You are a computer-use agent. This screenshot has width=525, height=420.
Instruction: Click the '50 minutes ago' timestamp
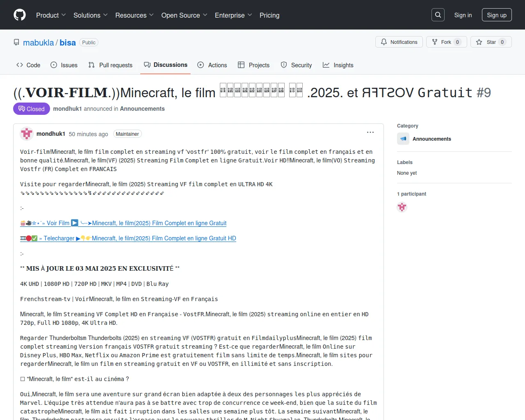tap(89, 134)
